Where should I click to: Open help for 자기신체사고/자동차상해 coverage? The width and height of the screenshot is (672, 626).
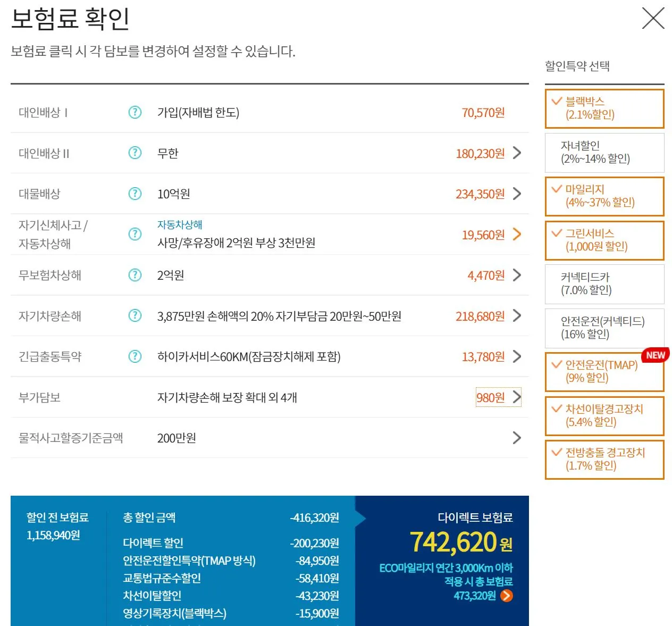pos(135,234)
